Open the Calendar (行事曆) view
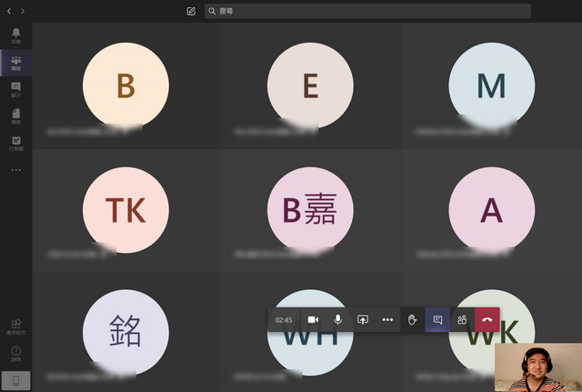582x392 pixels. click(15, 143)
